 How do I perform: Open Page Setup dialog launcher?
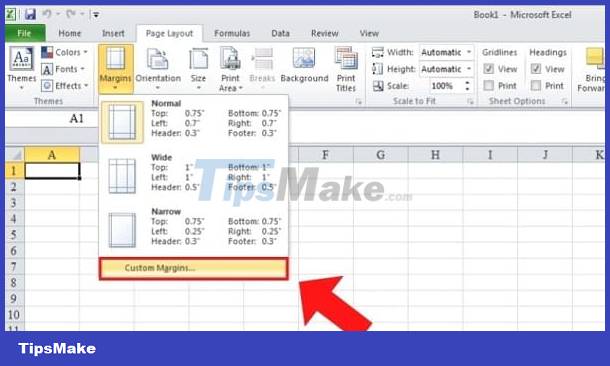358,102
